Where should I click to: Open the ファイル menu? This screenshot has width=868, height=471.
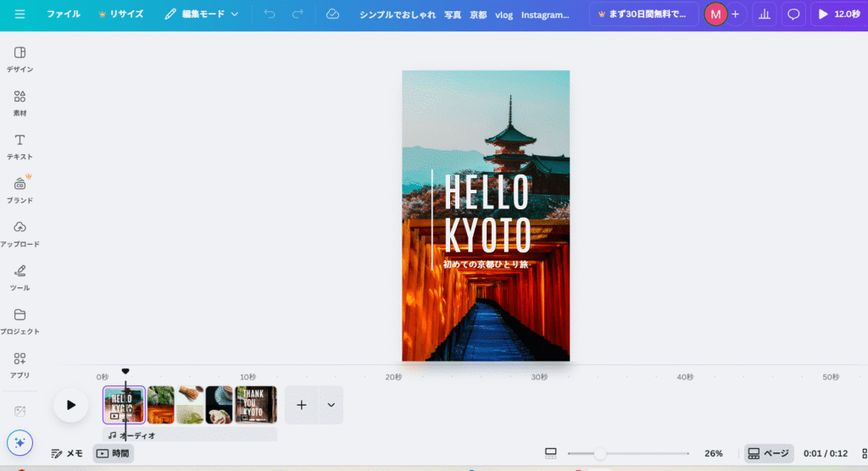click(x=63, y=14)
